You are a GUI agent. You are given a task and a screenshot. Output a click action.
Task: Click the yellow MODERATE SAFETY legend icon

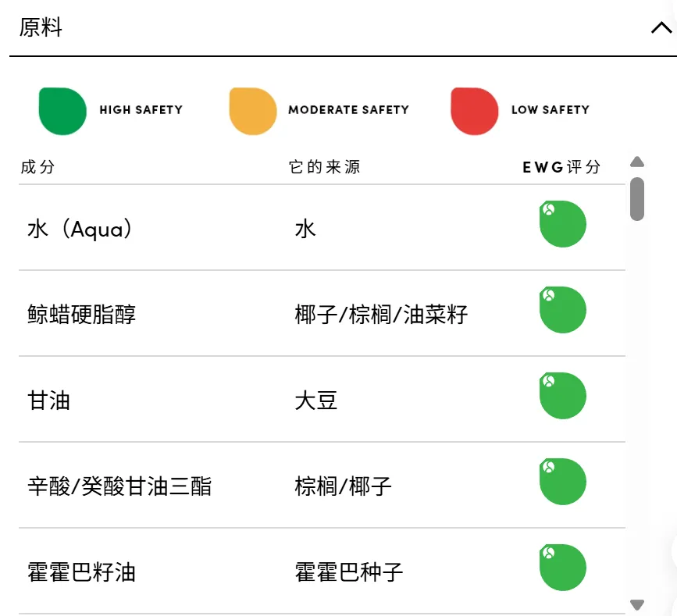tap(251, 110)
